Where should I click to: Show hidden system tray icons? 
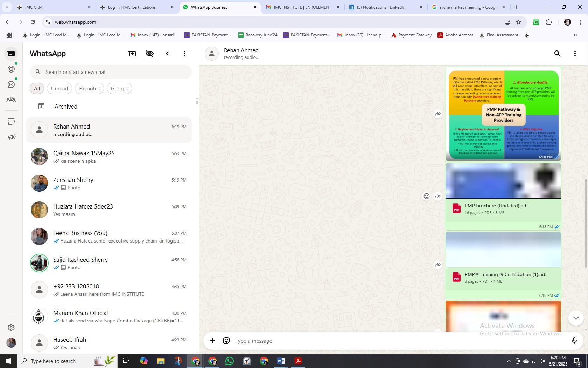[509, 361]
